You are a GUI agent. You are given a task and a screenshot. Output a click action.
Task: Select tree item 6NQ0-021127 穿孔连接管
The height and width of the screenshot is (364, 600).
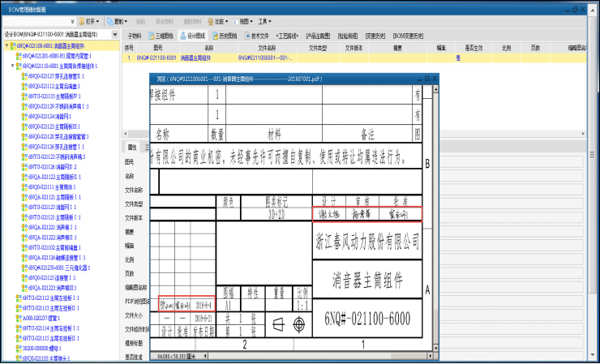(x=54, y=75)
